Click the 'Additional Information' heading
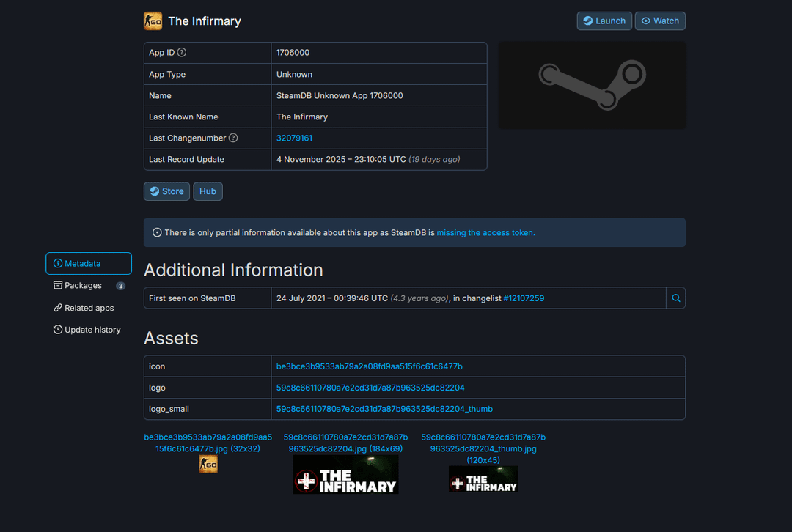This screenshot has width=792, height=532. click(233, 270)
